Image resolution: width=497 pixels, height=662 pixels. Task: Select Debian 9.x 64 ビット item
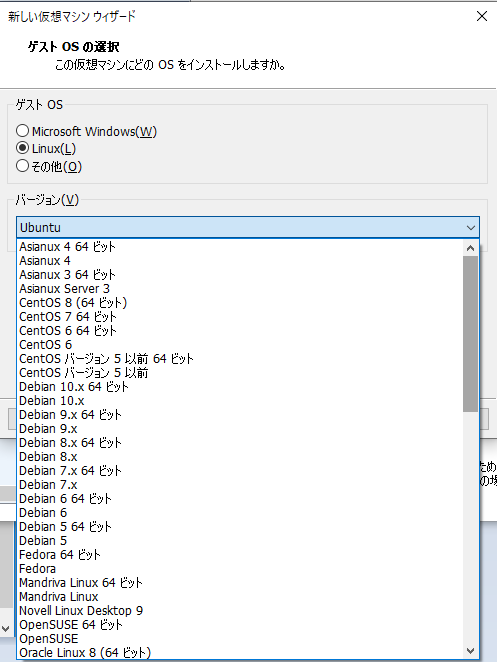click(x=241, y=415)
